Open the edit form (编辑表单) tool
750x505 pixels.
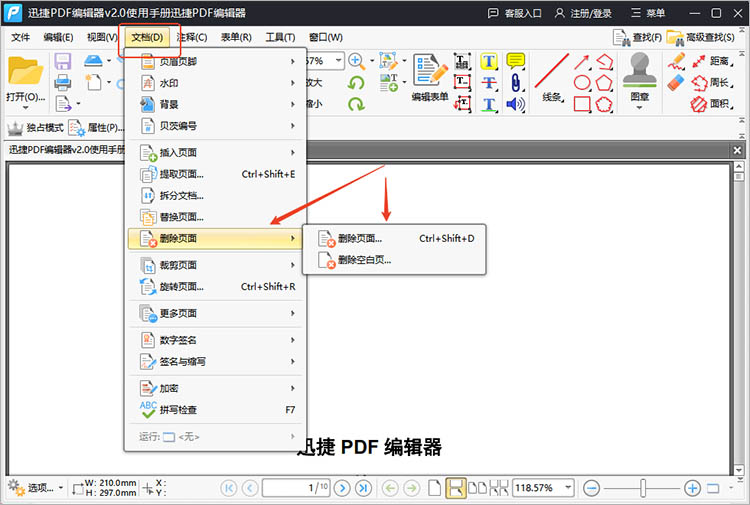coord(430,78)
